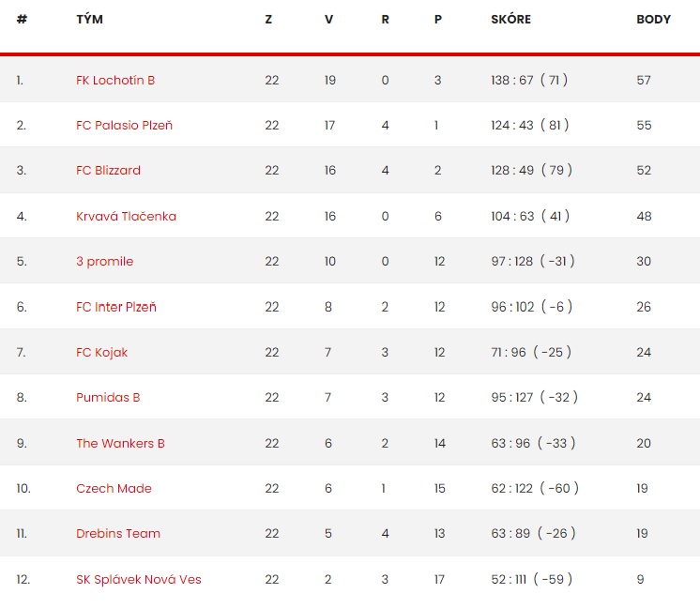Viewport: 700px width, 609px height.
Task: Open the Krvavá Tlačenka team link
Action: click(126, 216)
